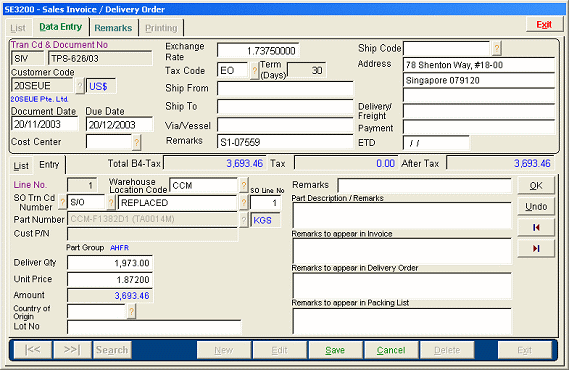Jump to last line item arrow icon

tap(536, 248)
